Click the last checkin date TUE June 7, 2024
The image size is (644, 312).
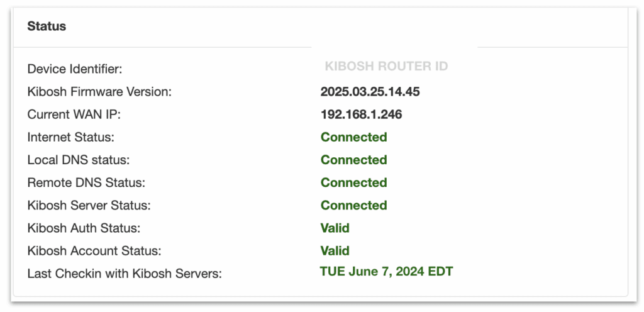pos(375,271)
